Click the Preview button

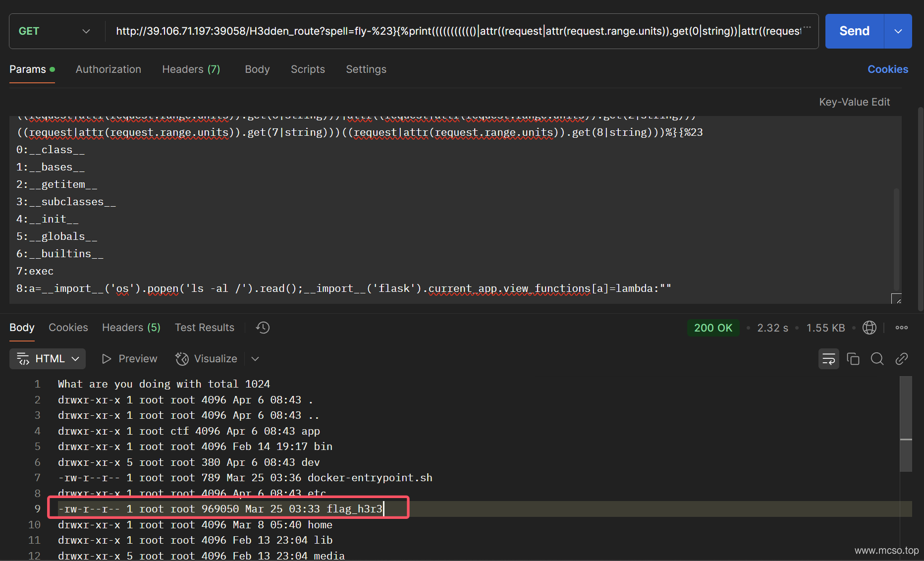coord(129,359)
